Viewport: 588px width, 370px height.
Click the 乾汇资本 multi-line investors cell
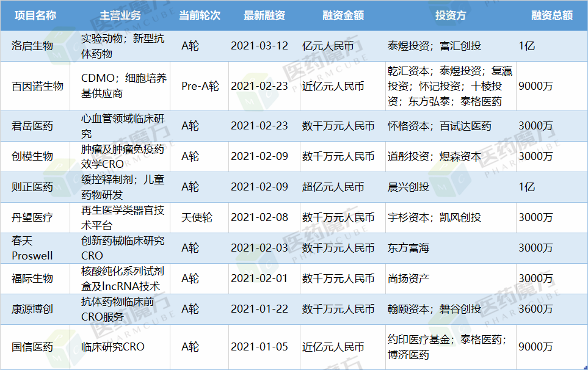[451, 86]
